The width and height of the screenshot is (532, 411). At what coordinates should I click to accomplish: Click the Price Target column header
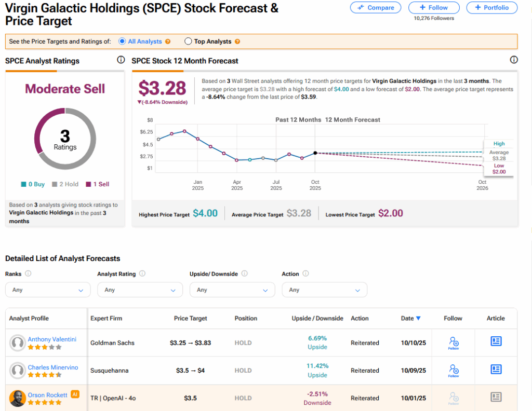point(190,318)
